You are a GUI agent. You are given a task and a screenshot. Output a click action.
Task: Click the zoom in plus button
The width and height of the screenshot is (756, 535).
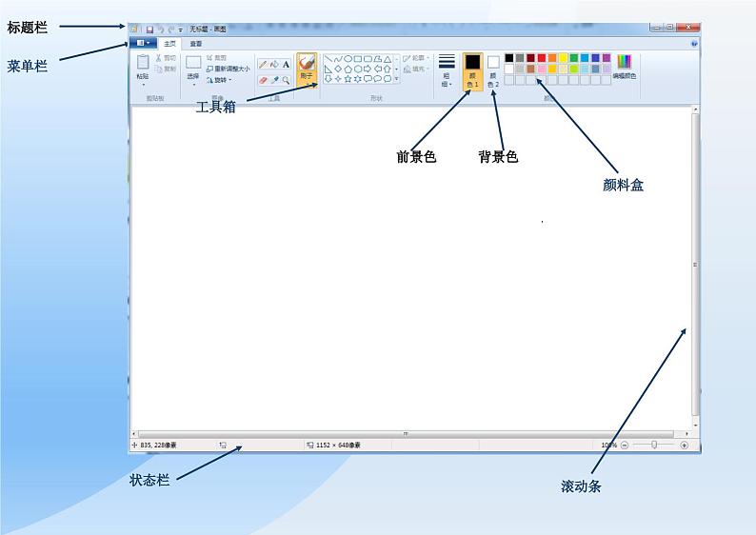click(684, 445)
